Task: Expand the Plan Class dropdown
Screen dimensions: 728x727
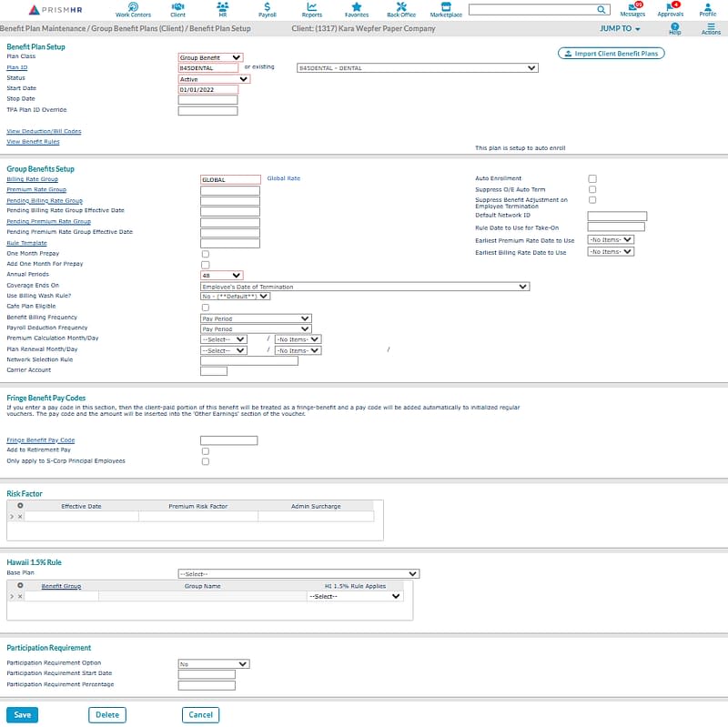Action: tap(210, 57)
